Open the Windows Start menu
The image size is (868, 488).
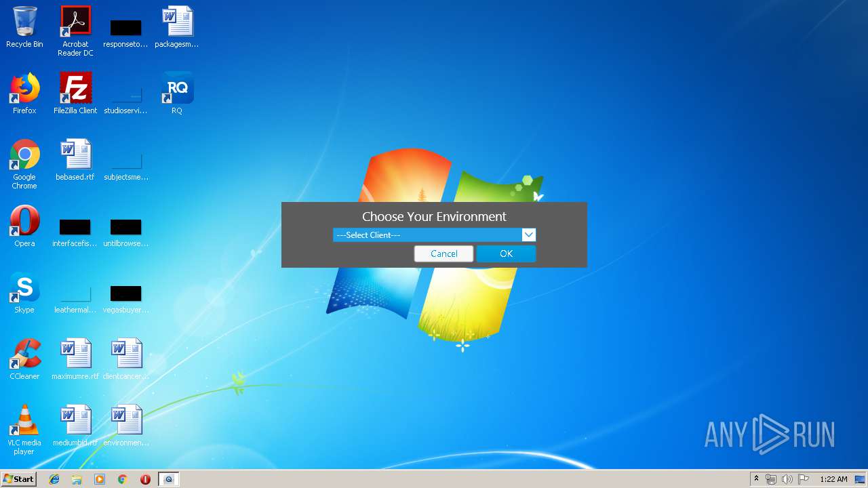[19, 479]
